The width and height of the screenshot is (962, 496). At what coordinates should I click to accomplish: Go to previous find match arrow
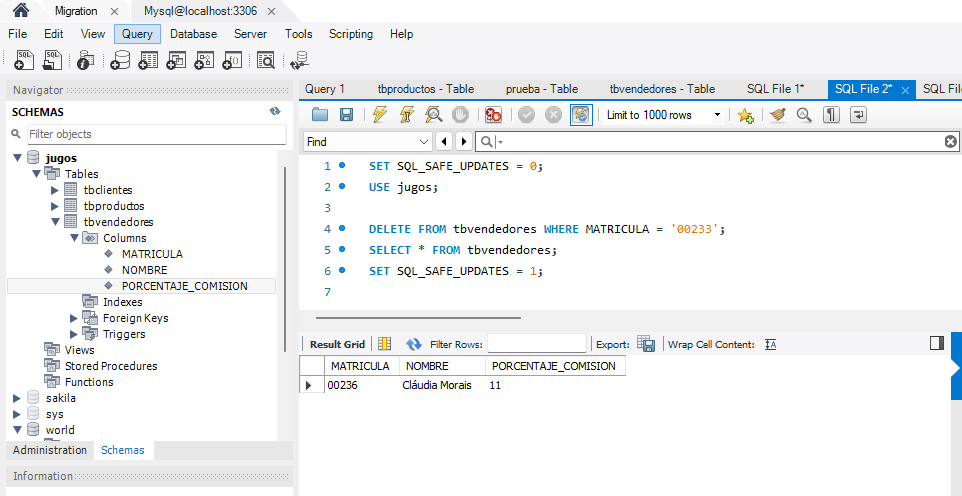(x=444, y=142)
